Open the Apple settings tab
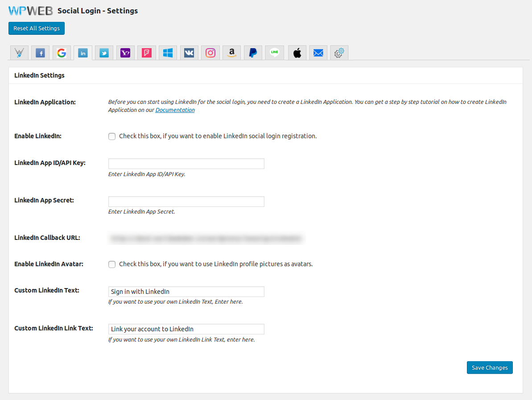The height and width of the screenshot is (400, 532). click(x=297, y=53)
